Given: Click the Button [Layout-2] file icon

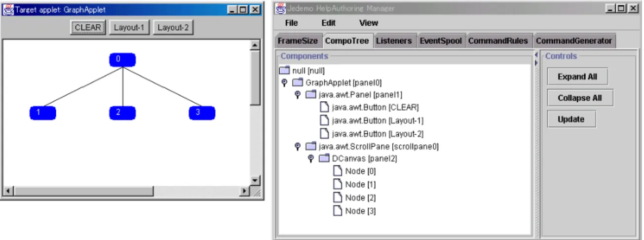Looking at the screenshot, I should [x=324, y=133].
